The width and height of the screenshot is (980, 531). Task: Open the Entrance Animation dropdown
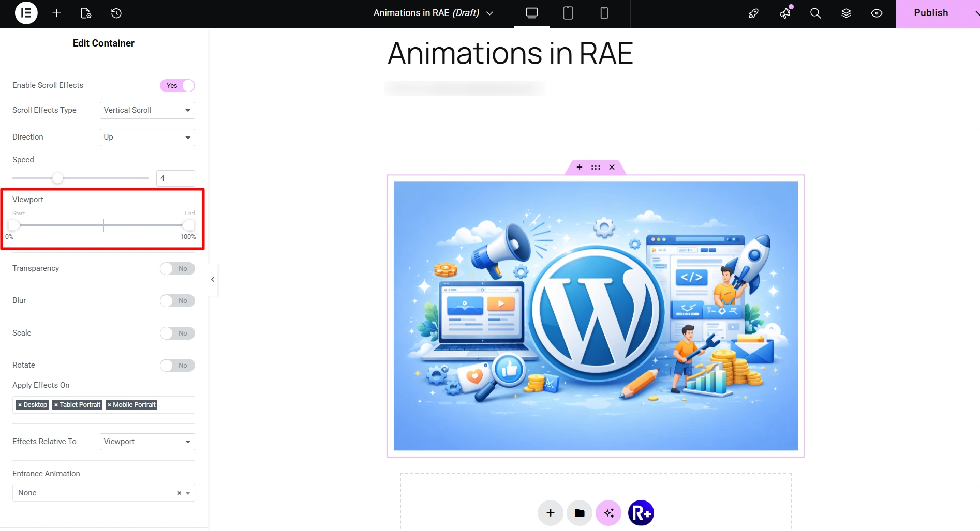click(x=103, y=493)
